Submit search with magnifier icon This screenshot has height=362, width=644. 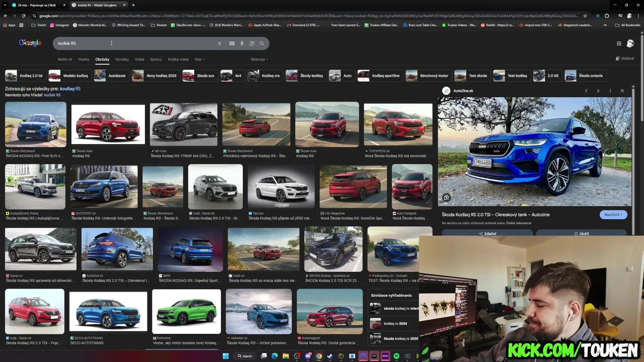click(x=262, y=44)
